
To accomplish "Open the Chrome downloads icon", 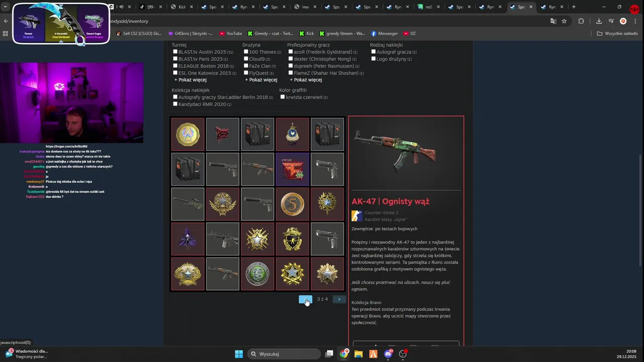I will [599, 21].
